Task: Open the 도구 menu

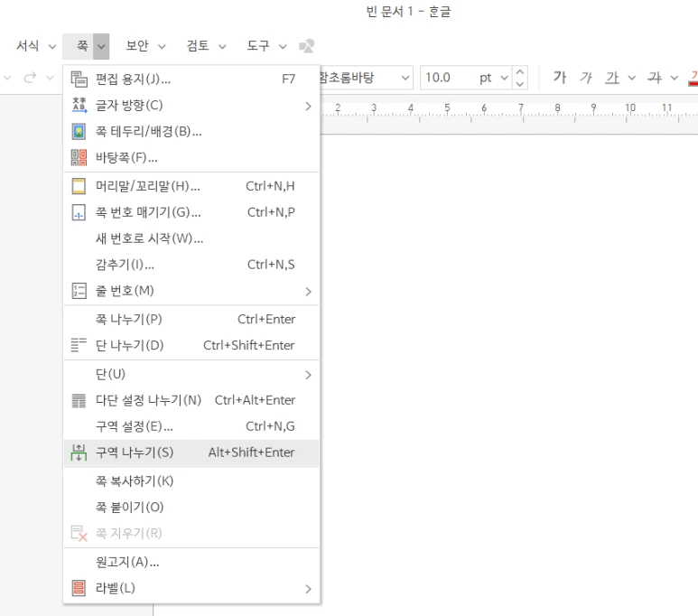Action: [258, 46]
